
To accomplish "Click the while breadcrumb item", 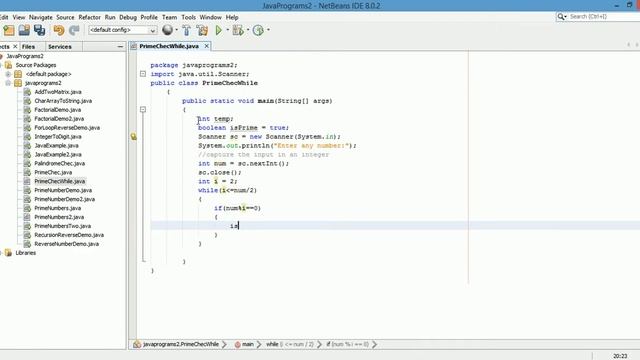I will (x=290, y=344).
